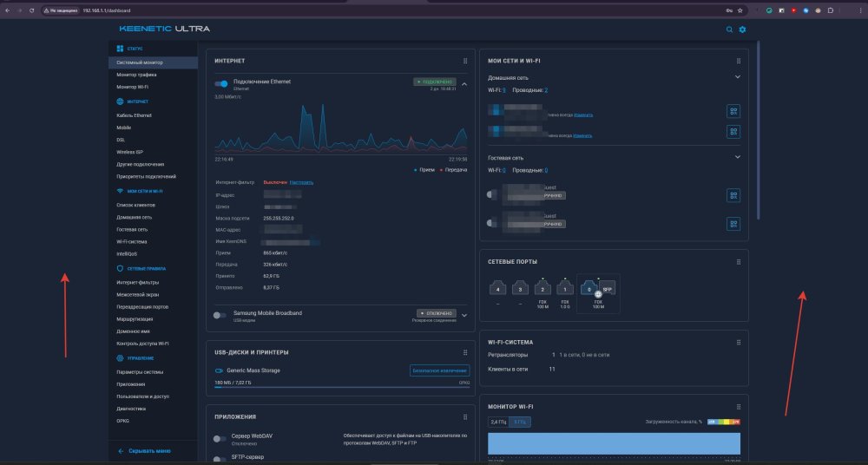Click Изменить link for second home network
Viewport: 868px width, 465px height.
click(582, 135)
